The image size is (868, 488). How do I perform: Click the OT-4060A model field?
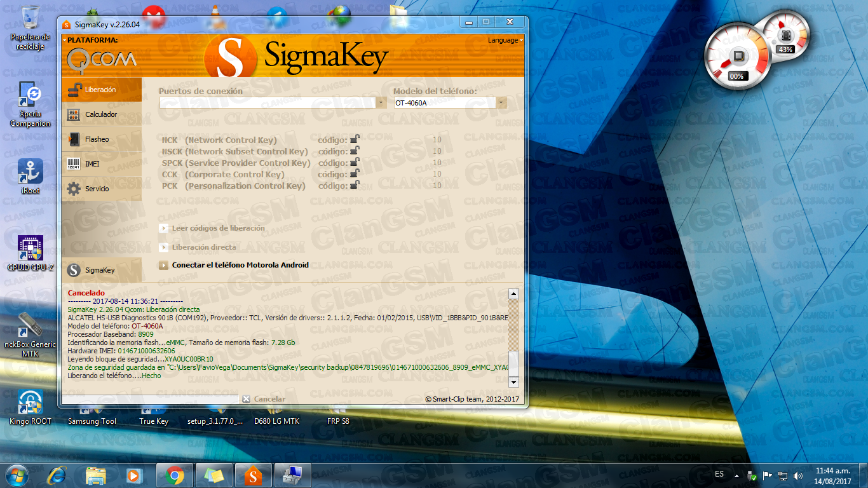[445, 102]
